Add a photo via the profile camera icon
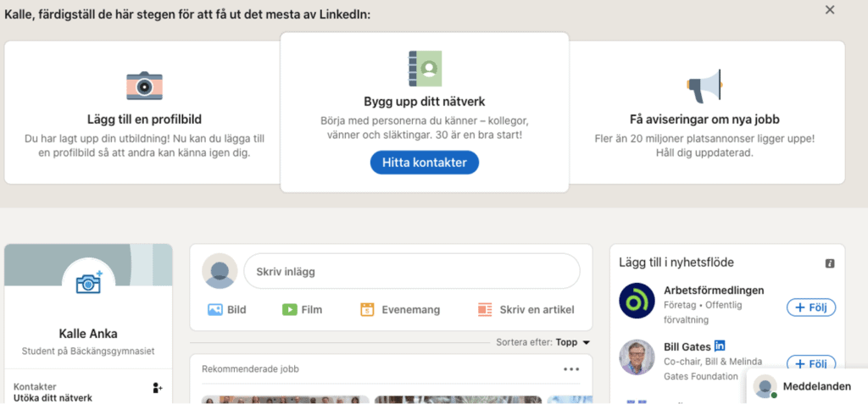 coord(89,283)
